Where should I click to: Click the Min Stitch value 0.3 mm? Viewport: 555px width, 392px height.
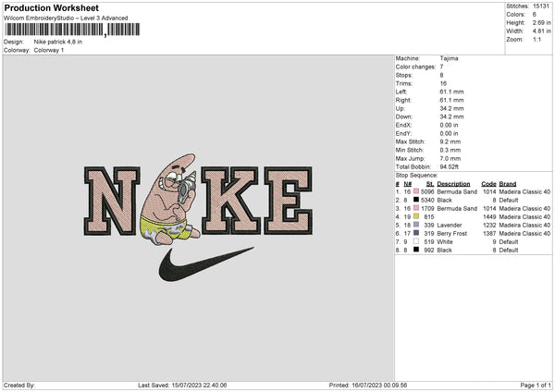pyautogui.click(x=450, y=150)
